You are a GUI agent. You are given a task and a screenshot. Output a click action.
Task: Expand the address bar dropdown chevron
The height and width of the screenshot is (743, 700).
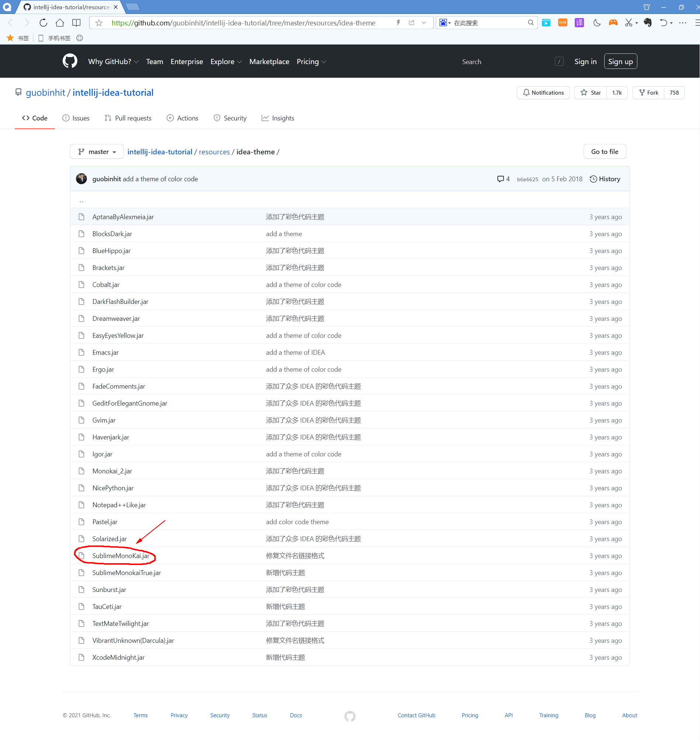pos(424,23)
